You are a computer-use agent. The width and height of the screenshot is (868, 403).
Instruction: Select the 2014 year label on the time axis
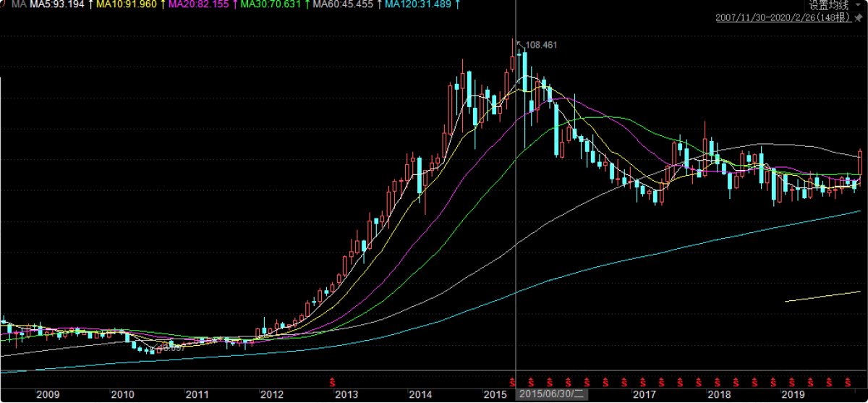click(x=421, y=395)
